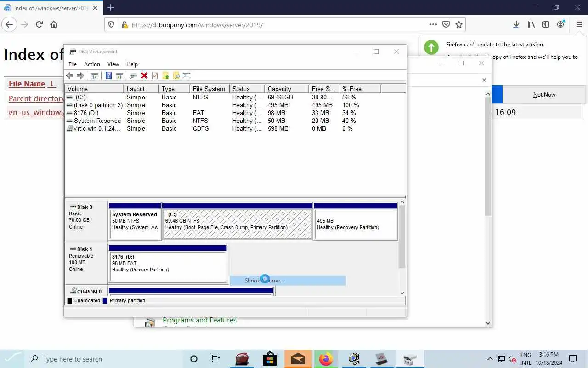This screenshot has height=368, width=588.
Task: Open Help via the blue question-mark icon
Action: tap(109, 76)
